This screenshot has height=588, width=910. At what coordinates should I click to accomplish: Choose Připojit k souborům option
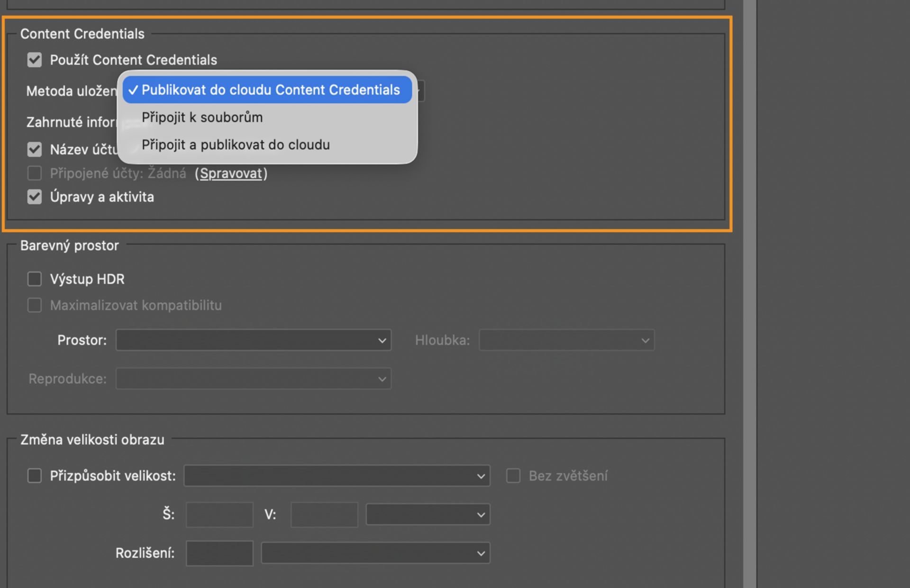point(267,118)
